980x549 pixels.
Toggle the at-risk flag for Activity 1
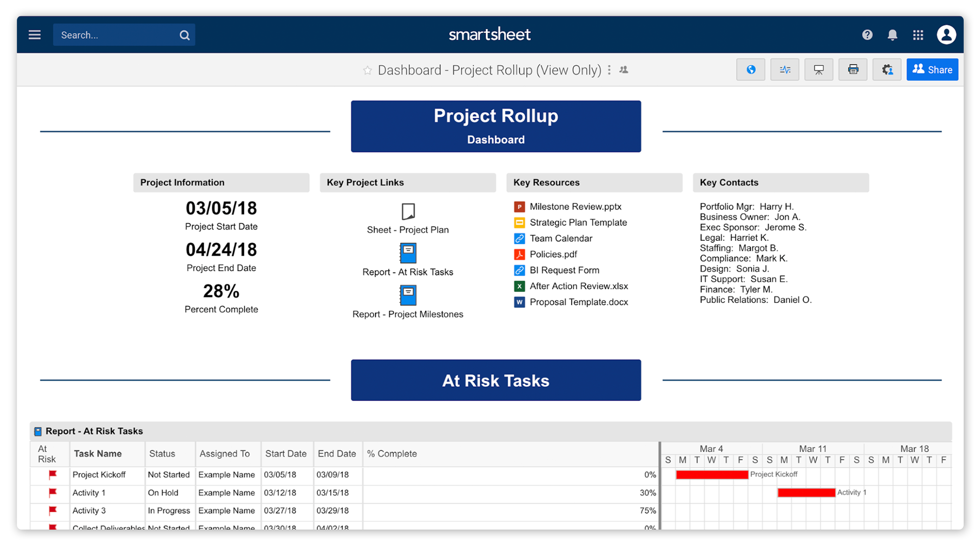pyautogui.click(x=53, y=493)
